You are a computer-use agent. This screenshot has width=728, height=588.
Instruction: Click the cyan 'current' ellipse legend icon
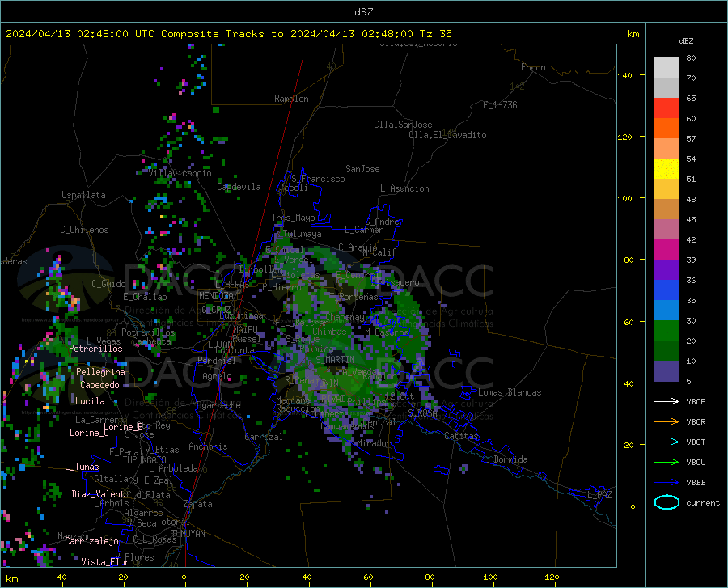click(x=667, y=502)
